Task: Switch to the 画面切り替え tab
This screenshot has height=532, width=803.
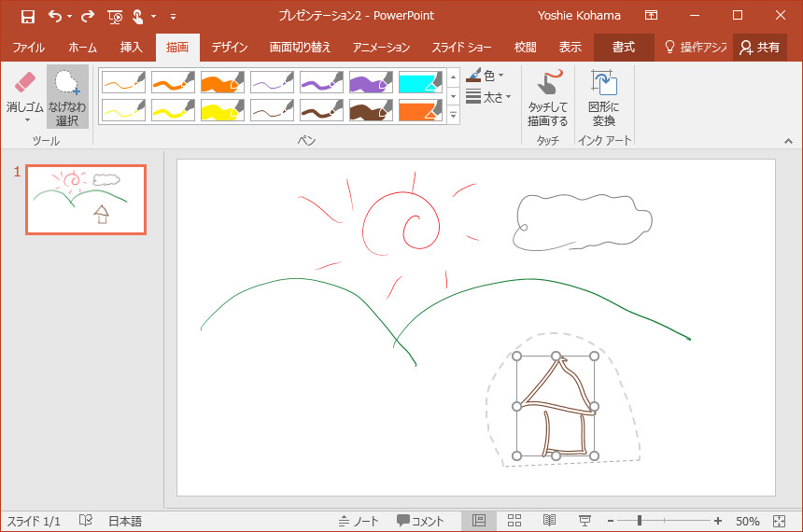Action: tap(300, 48)
